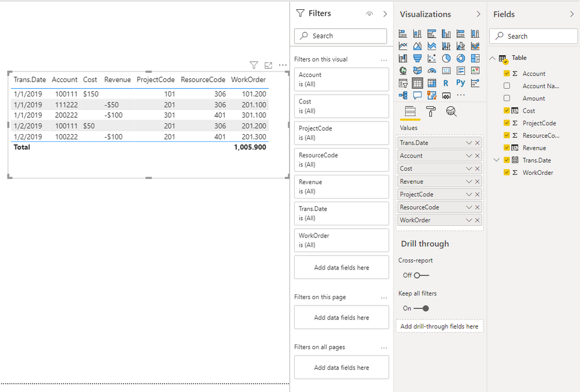
Task: Select the R script visual
Action: tap(446, 83)
